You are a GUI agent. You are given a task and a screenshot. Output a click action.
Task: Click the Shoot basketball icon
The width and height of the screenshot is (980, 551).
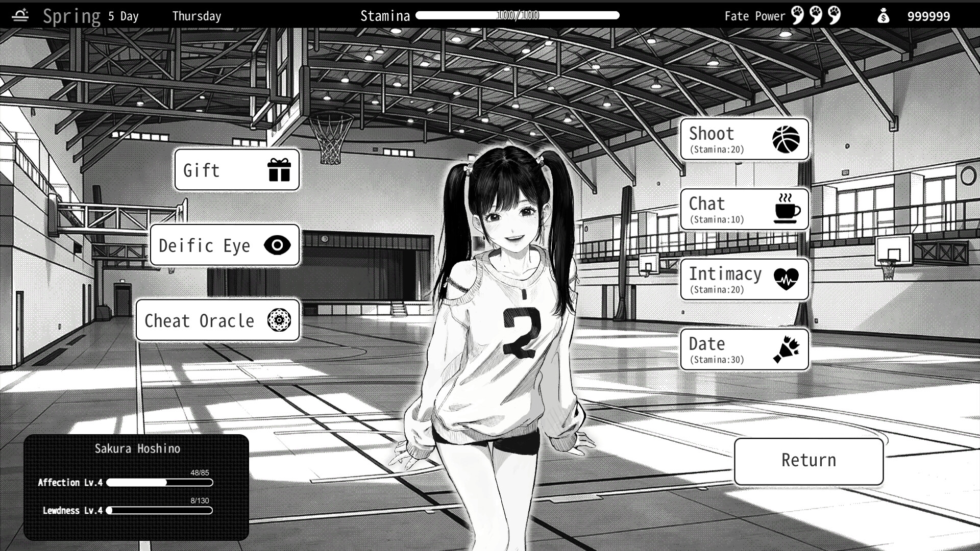(786, 139)
